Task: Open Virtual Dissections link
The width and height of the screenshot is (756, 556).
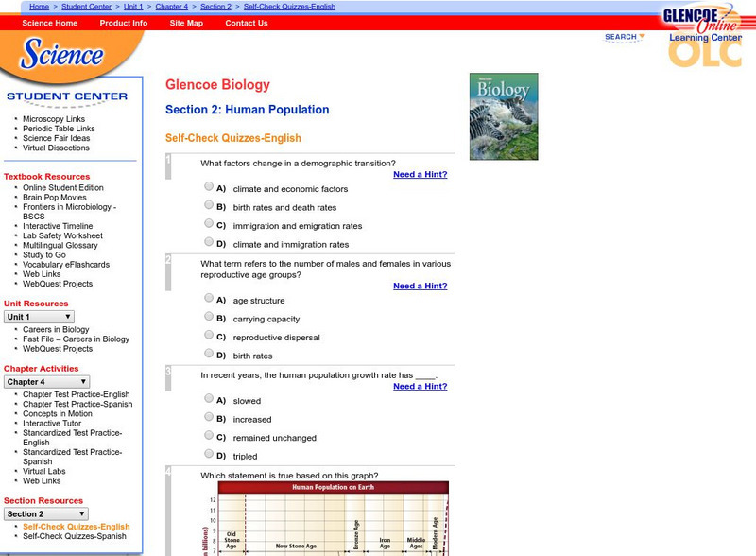Action: point(56,148)
